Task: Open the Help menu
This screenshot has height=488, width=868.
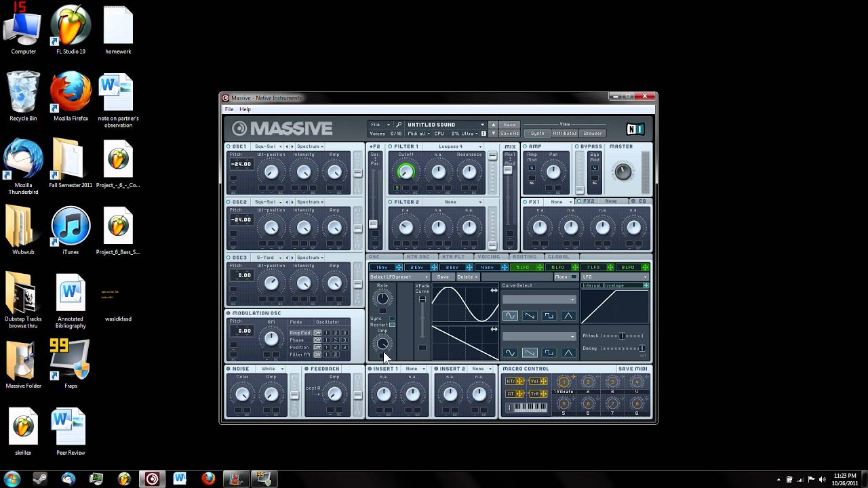Action: click(245, 109)
